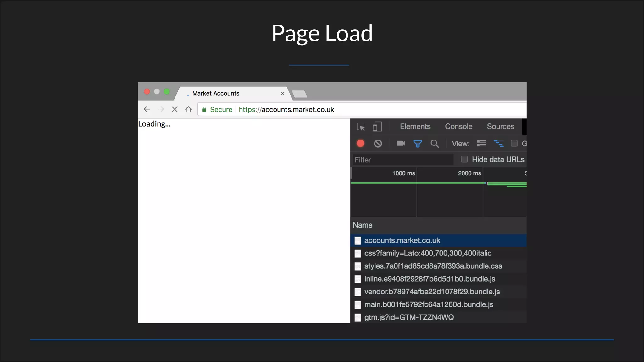Open the Elements tab
This screenshot has height=362, width=644.
coord(415,127)
